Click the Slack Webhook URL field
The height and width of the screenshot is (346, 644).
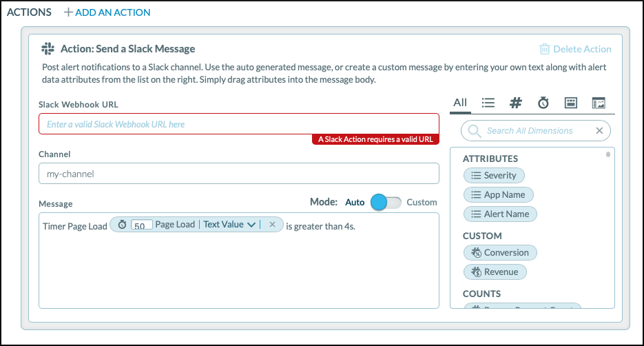pyautogui.click(x=238, y=124)
